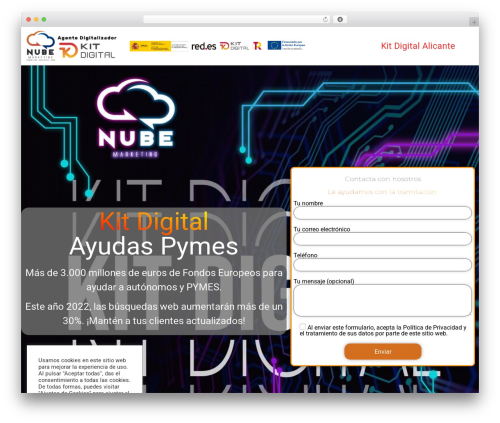
Task: Click the Ayudas Pymes heading
Action: (154, 246)
